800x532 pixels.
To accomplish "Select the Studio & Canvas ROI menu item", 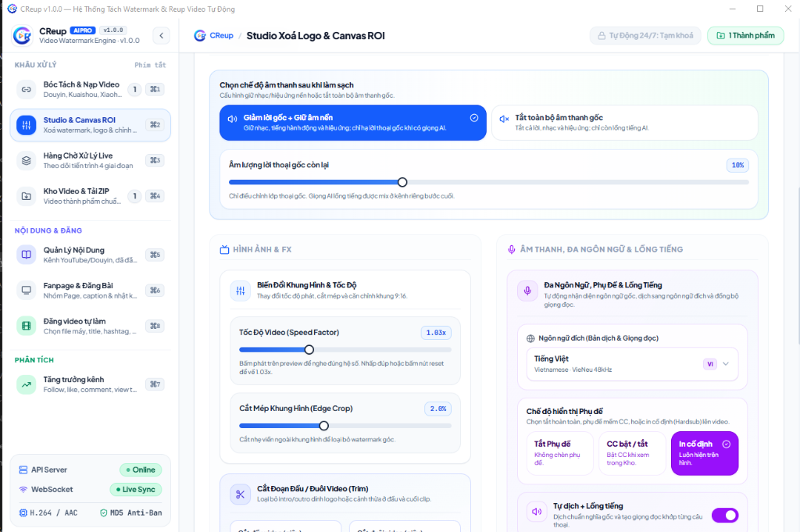I will click(91, 125).
